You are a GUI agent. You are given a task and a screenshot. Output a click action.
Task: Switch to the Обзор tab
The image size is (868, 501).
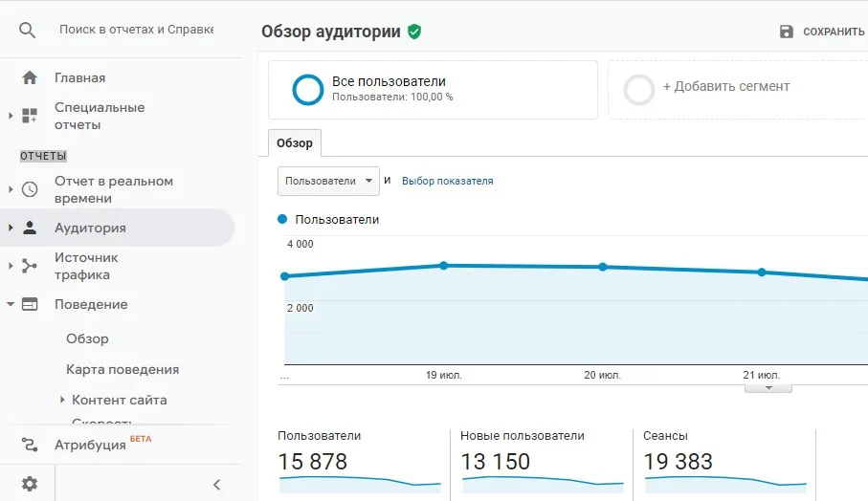coord(295,143)
